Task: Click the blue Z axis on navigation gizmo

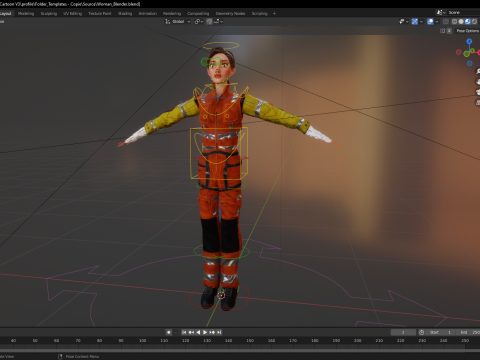Action: [x=469, y=41]
